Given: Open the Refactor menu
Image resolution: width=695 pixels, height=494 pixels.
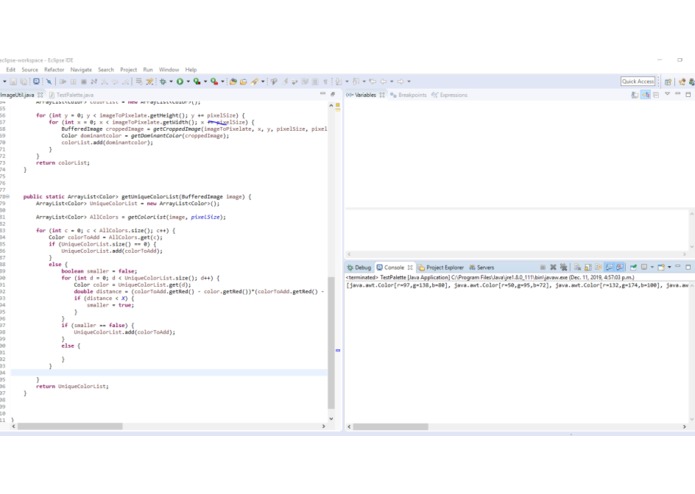Looking at the screenshot, I should [54, 70].
